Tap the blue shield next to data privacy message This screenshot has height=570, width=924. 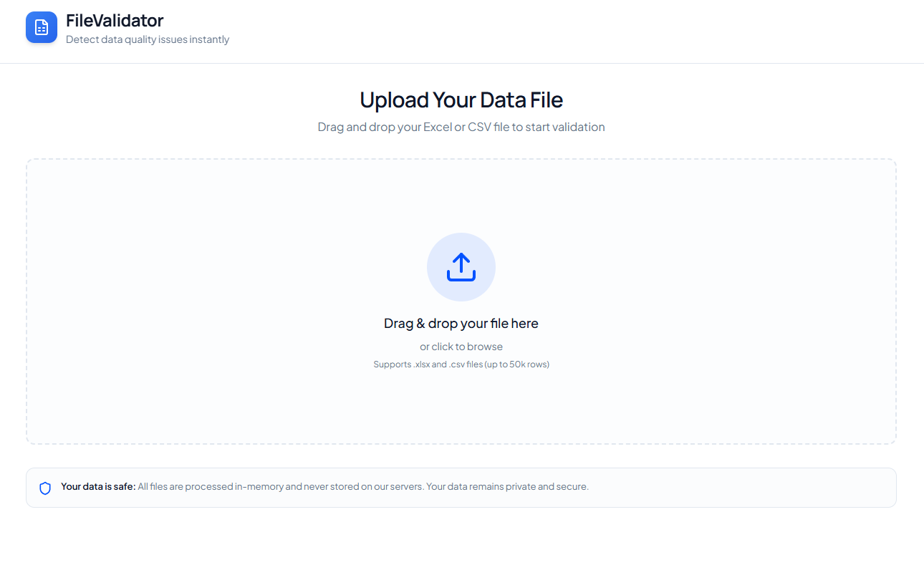(45, 486)
